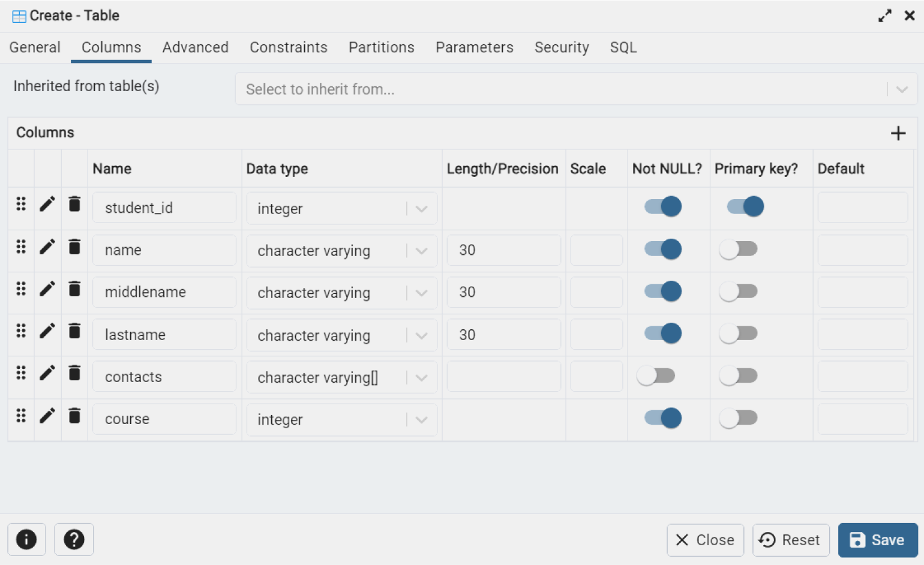Delete the contacts column row
924x565 pixels.
(x=74, y=373)
